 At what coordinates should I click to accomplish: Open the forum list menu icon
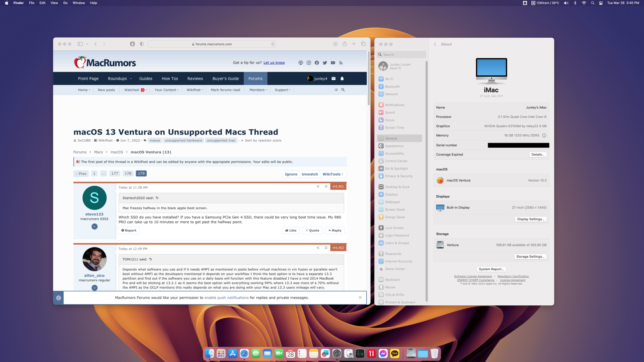pyautogui.click(x=336, y=90)
